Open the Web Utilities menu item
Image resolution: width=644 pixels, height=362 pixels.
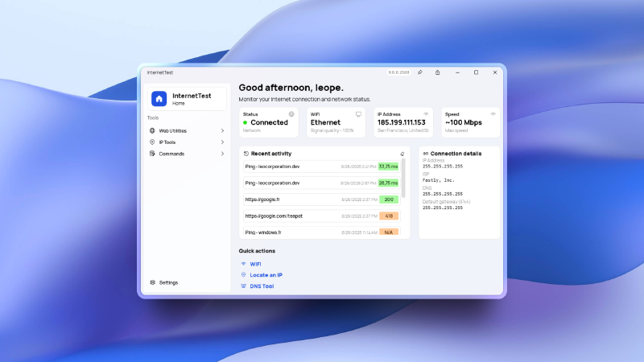tap(187, 130)
